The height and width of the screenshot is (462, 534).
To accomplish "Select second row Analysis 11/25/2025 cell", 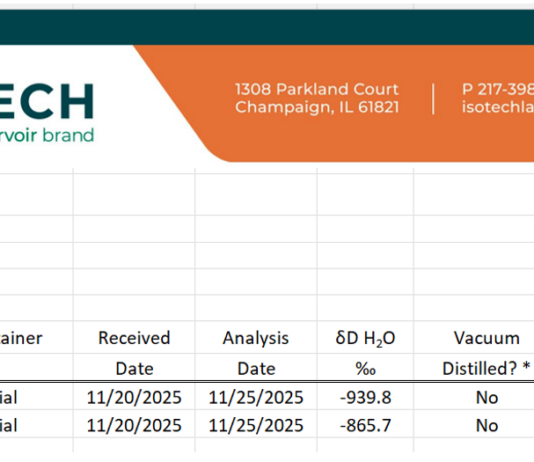I will (x=256, y=425).
